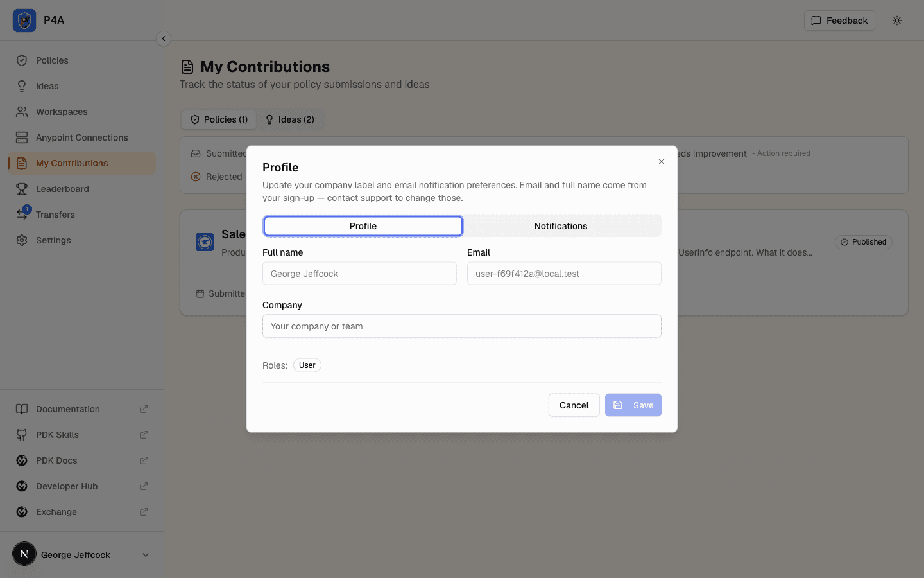The image size is (924, 578).
Task: Click the external-link icon beside Developer Hub
Action: click(144, 486)
